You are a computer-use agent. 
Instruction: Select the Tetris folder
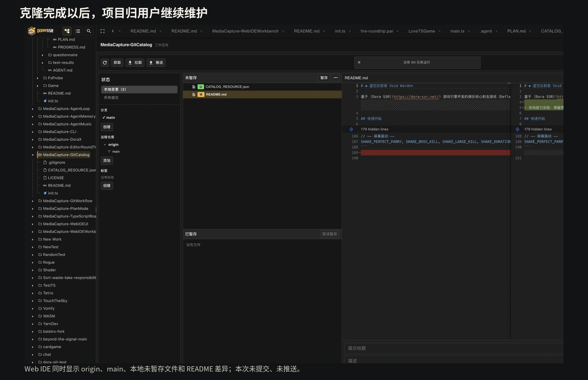tap(46, 293)
